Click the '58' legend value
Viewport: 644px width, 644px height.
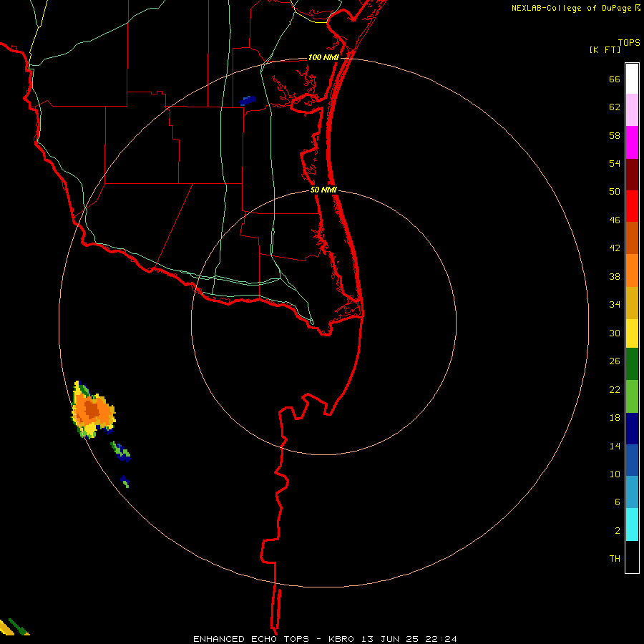[x=615, y=135]
